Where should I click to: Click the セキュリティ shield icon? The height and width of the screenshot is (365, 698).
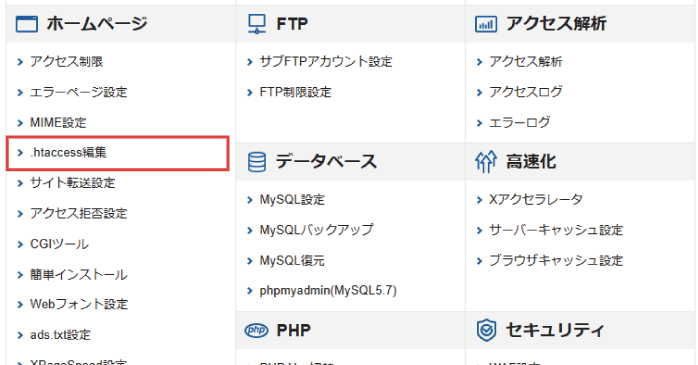tap(486, 330)
